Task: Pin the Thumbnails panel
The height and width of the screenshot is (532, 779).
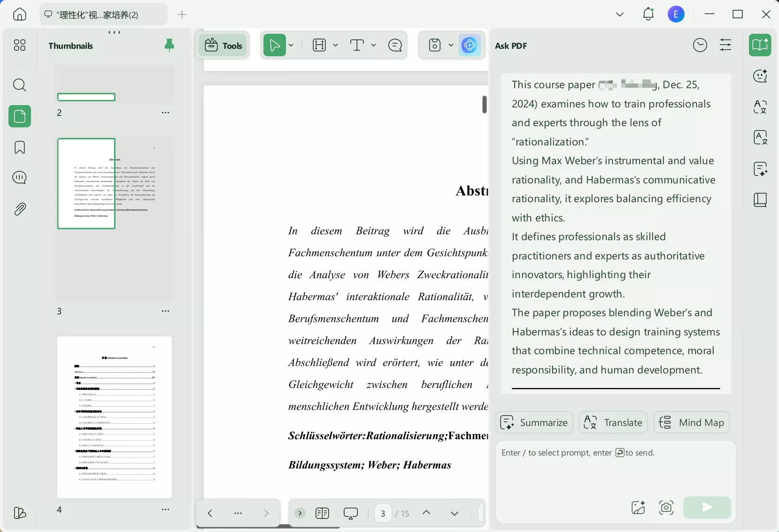Action: click(x=170, y=45)
